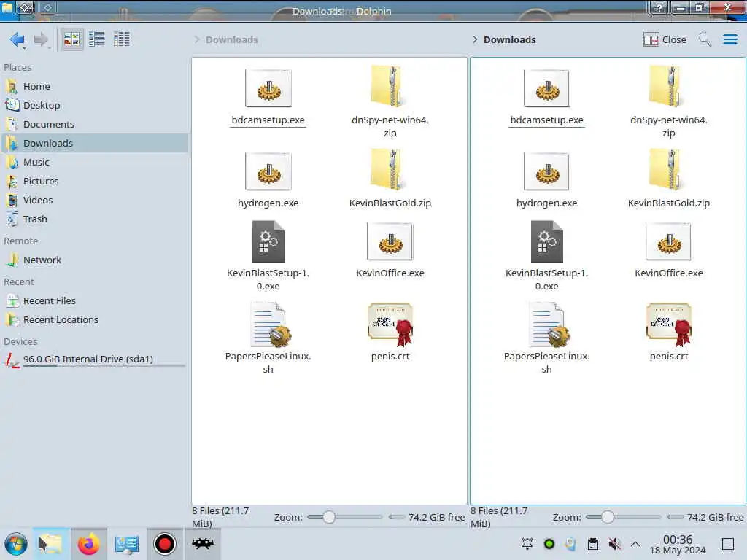Open Desktop in Places panel
The height and width of the screenshot is (560, 747).
pos(94,105)
